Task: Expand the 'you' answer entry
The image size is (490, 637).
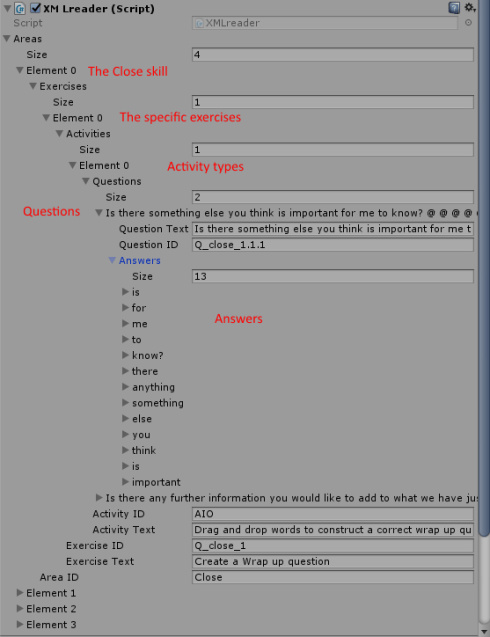Action: [125, 434]
